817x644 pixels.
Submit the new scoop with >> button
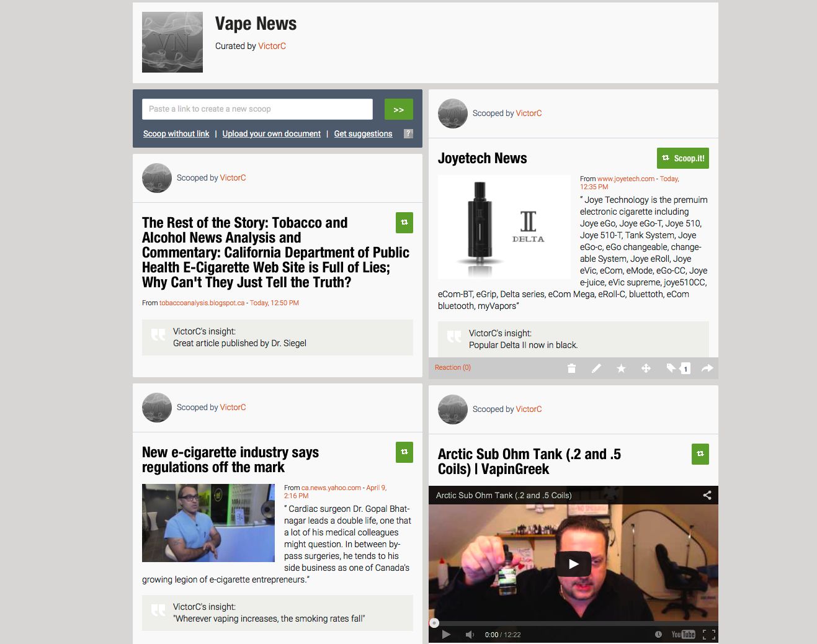point(399,109)
